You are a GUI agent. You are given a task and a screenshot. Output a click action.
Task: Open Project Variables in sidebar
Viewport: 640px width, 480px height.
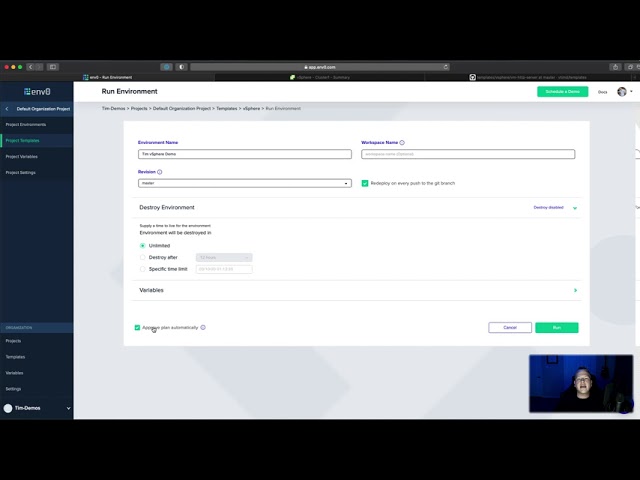tap(22, 157)
